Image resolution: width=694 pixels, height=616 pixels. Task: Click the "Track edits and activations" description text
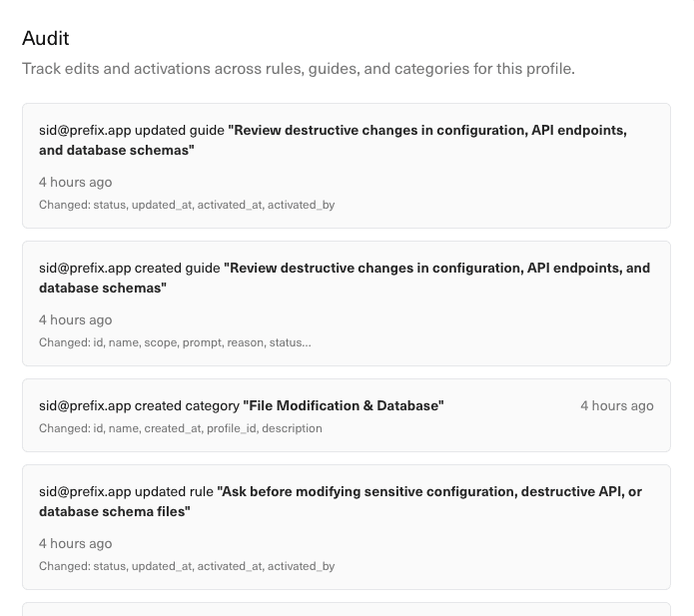[x=298, y=69]
